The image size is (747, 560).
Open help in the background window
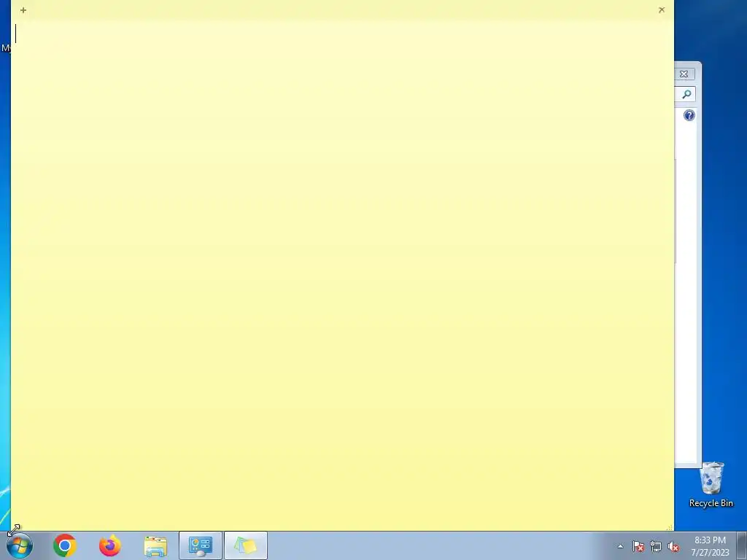coord(689,115)
